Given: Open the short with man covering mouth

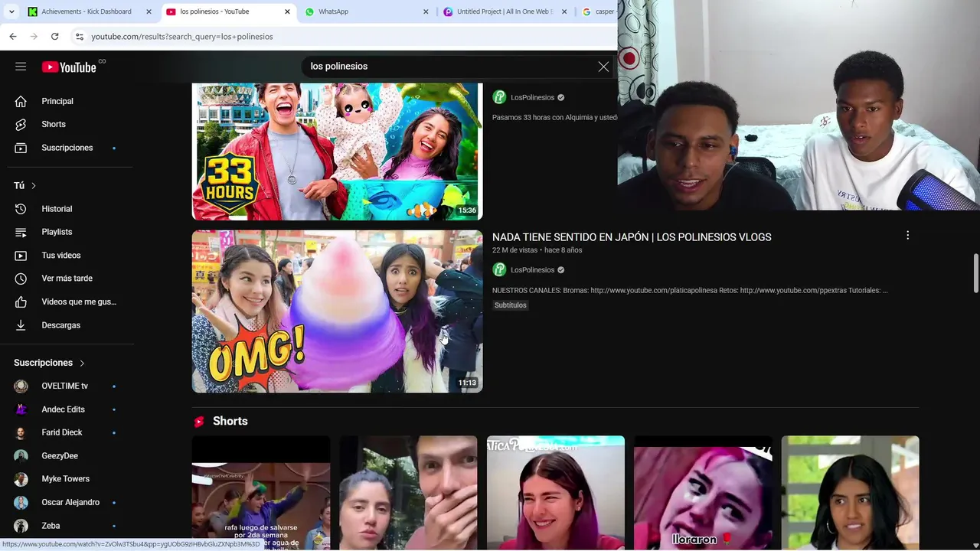Looking at the screenshot, I should [408, 493].
